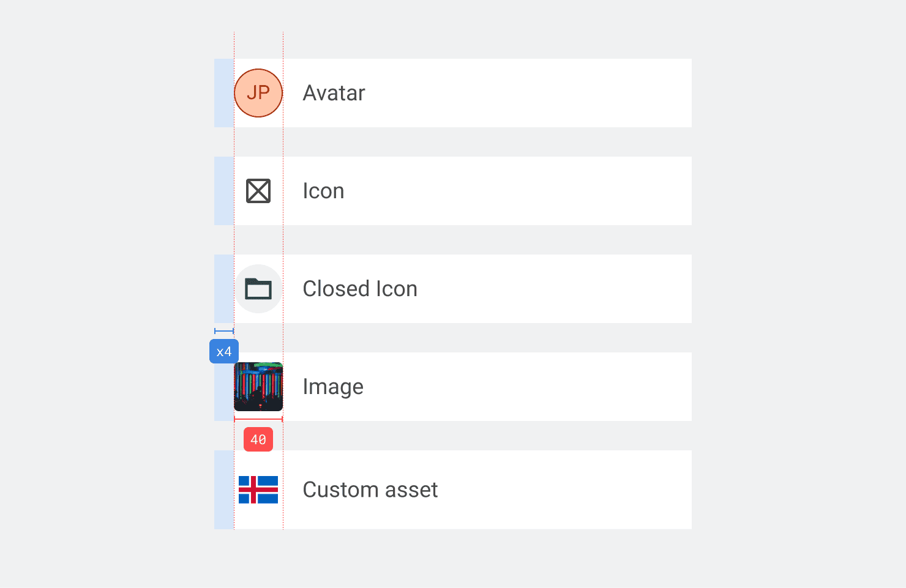Viewport: 906px width, 588px height.
Task: Click the blue x4 spacing badge
Action: pyautogui.click(x=224, y=352)
